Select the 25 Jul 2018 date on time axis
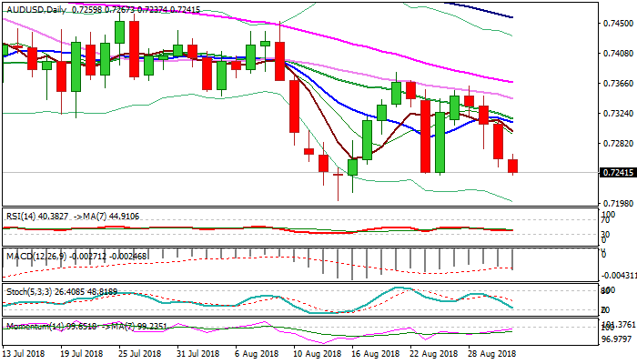 click(x=142, y=352)
